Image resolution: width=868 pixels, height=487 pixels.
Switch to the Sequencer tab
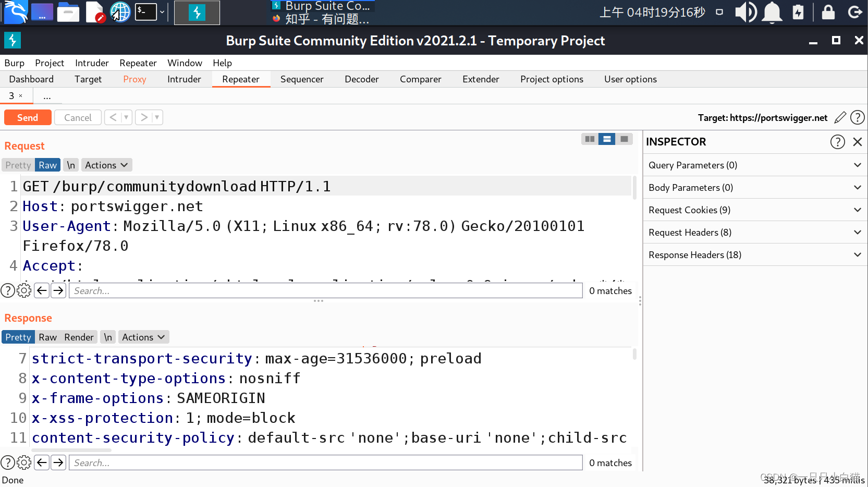302,79
